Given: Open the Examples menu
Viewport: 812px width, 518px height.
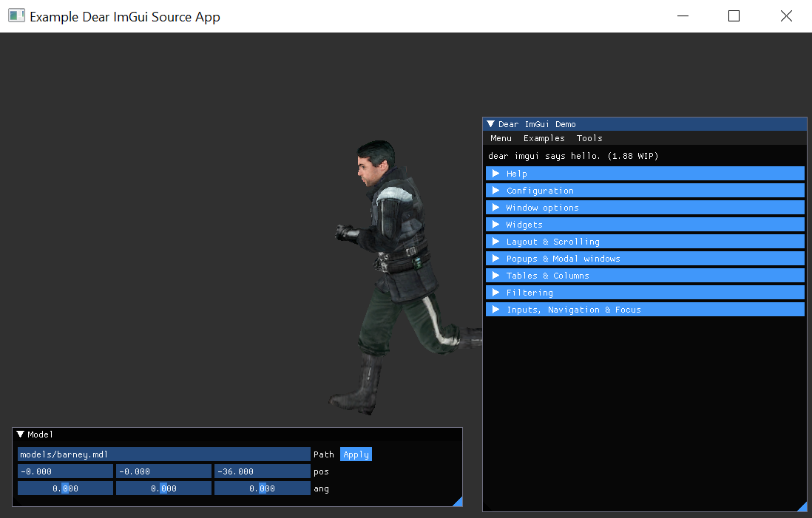Looking at the screenshot, I should tap(544, 138).
